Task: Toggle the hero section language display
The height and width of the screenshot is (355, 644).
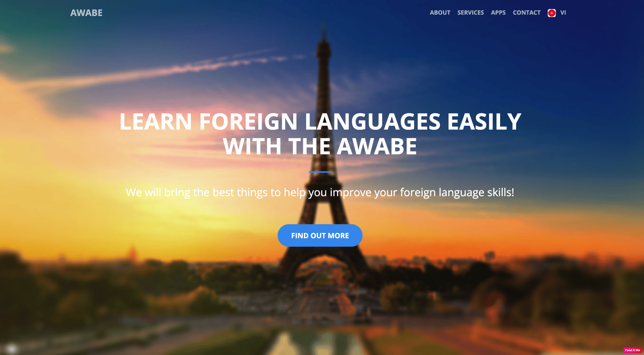Action: click(x=557, y=13)
